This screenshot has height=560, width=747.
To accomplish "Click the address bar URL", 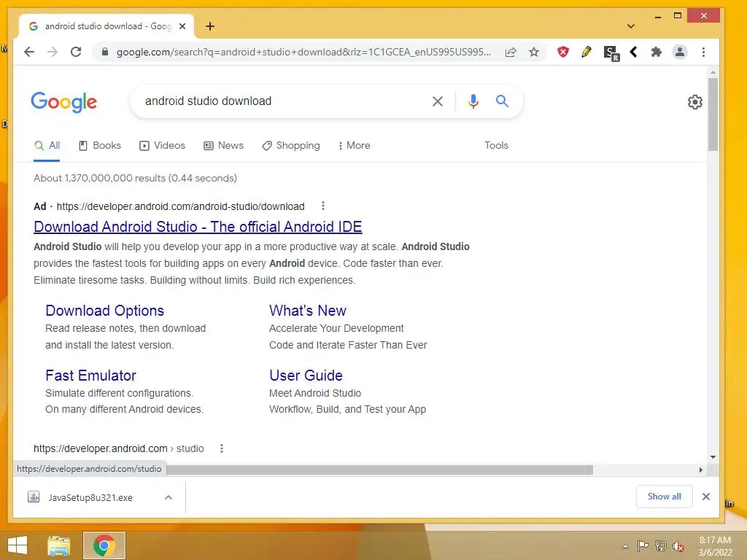I will click(x=303, y=52).
